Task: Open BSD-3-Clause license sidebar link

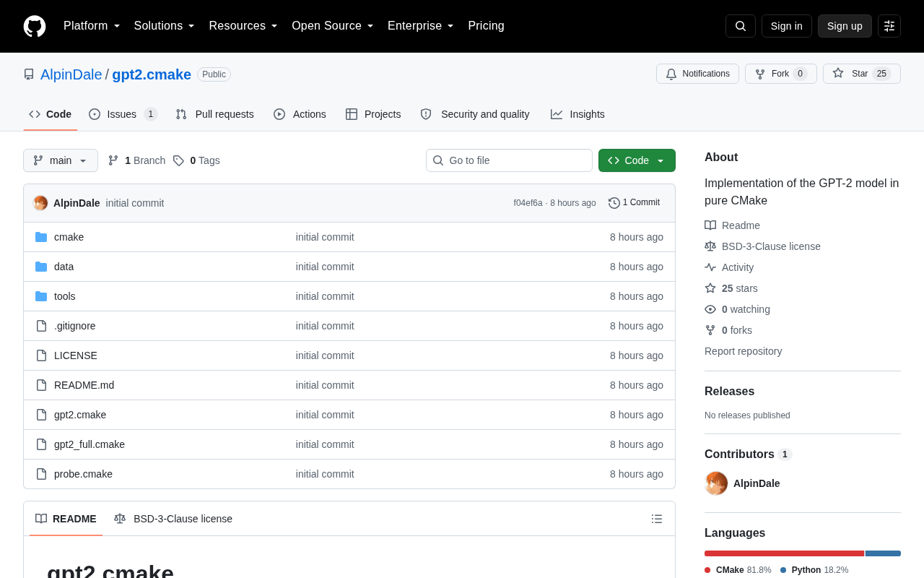Action: point(762,246)
